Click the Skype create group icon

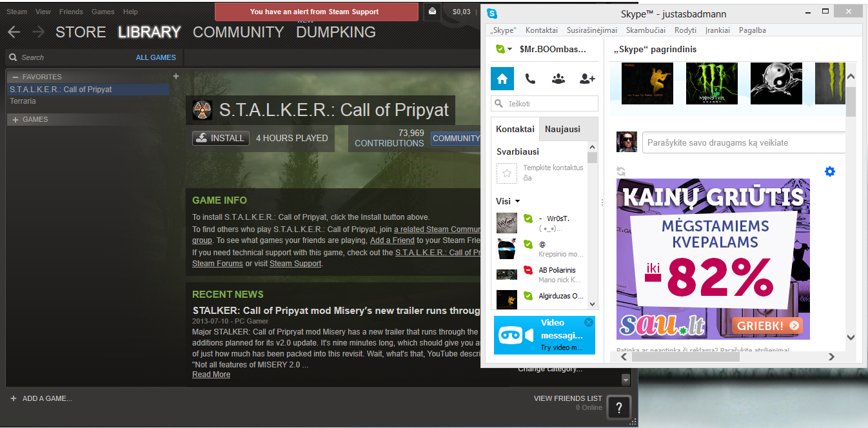pyautogui.click(x=558, y=79)
